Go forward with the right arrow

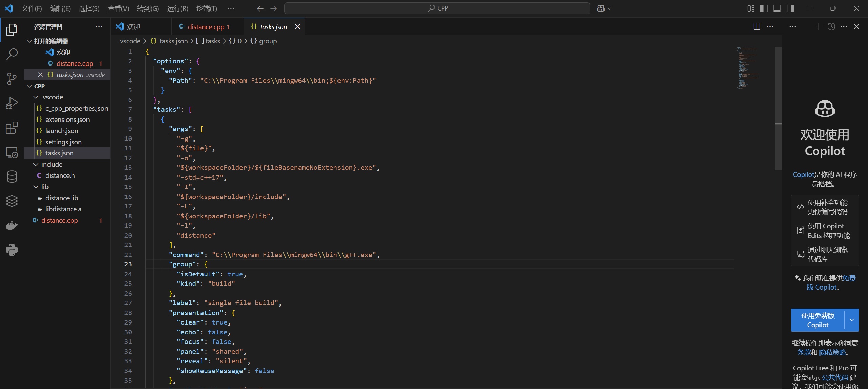click(273, 8)
